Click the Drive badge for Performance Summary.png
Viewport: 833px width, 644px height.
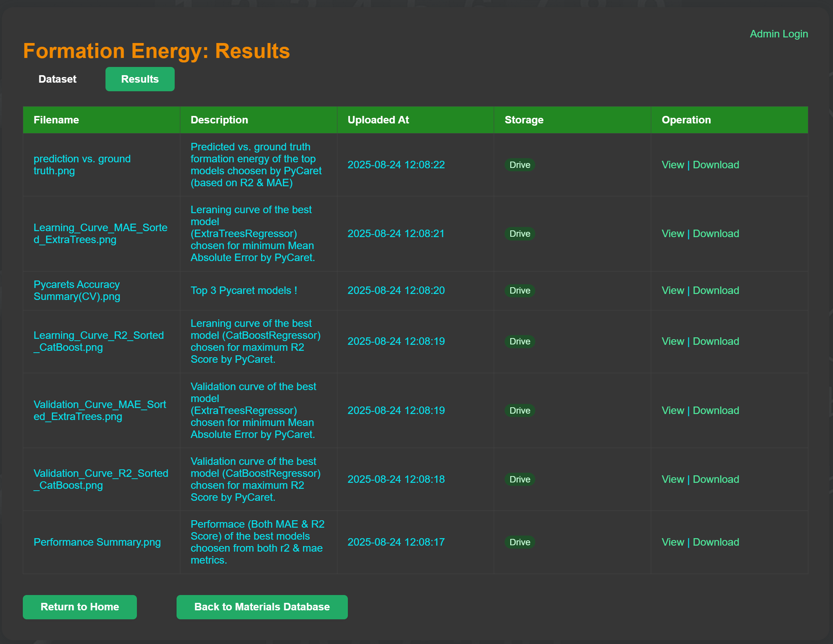(x=520, y=542)
